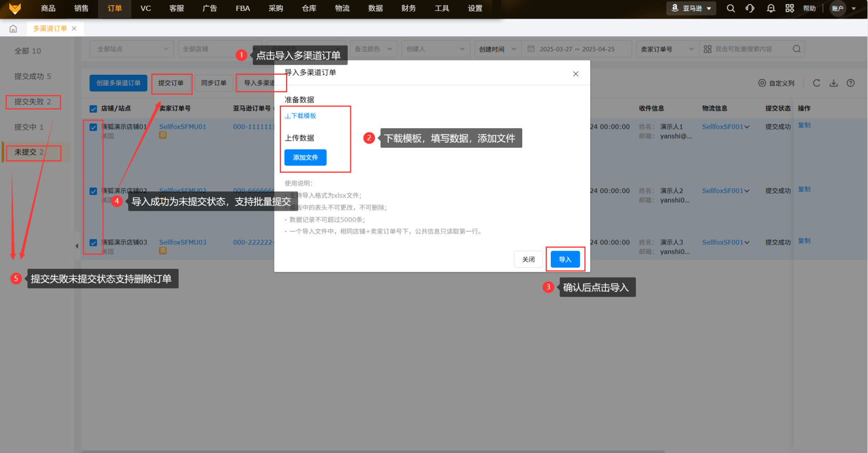This screenshot has height=453, width=868.
Task: Open seller order SellfoxSFMU01 link
Action: (x=183, y=127)
